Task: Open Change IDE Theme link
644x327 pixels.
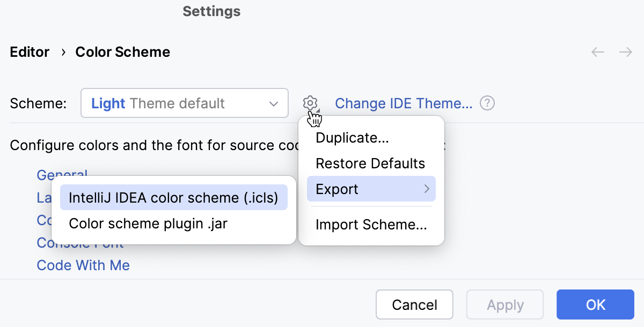Action: [404, 103]
